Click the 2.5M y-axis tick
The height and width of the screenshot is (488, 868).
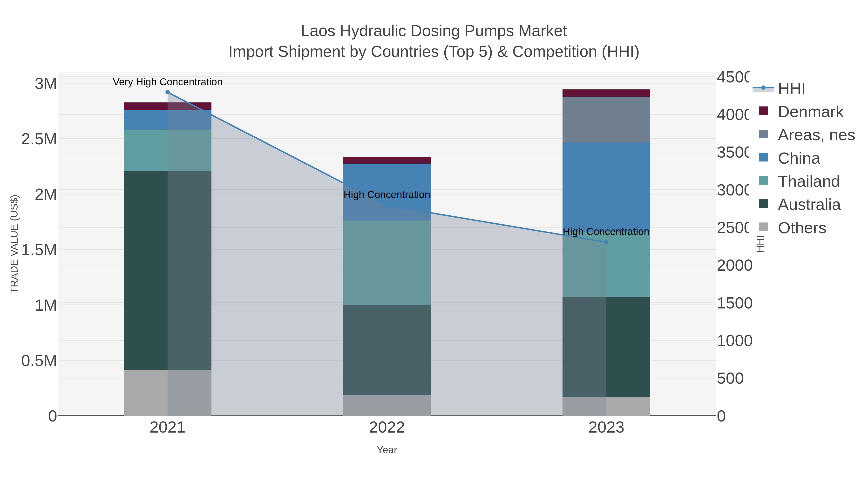39,139
